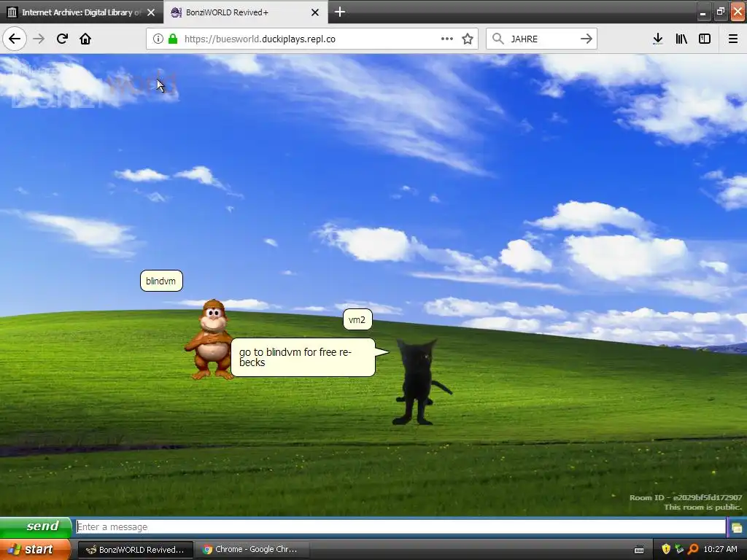Close the Internet Archive tab
Screen dimensions: 747x560
(151, 12)
